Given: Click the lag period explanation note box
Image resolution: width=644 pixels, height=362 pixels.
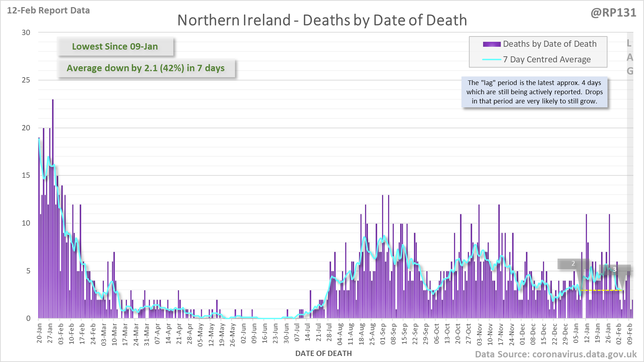Looking at the screenshot, I should [x=534, y=92].
